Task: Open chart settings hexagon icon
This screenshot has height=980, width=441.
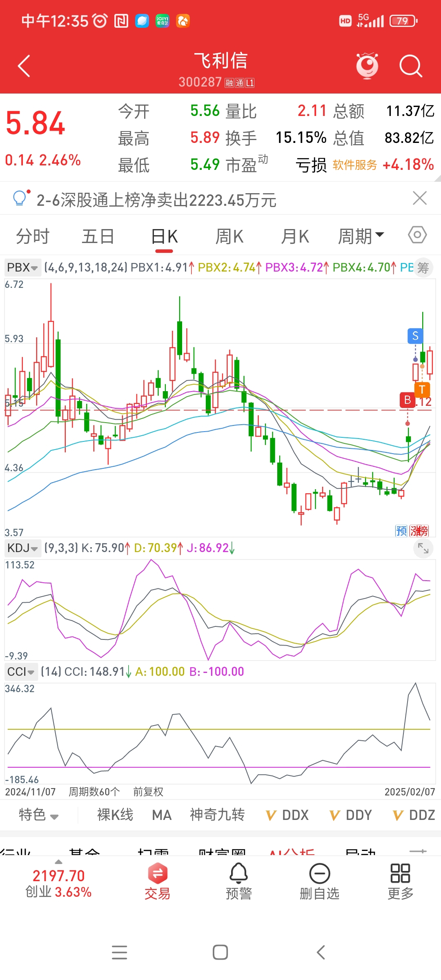Action: (x=417, y=235)
